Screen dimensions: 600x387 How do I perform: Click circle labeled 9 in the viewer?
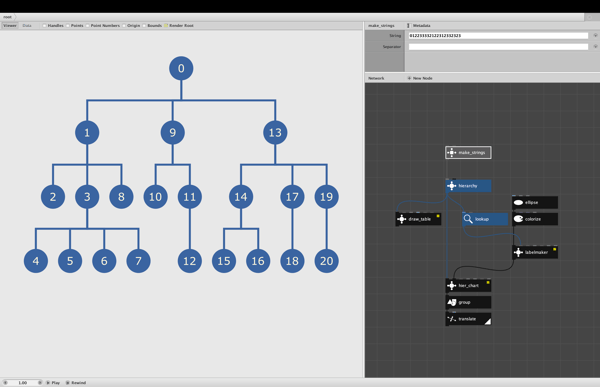[x=173, y=132]
